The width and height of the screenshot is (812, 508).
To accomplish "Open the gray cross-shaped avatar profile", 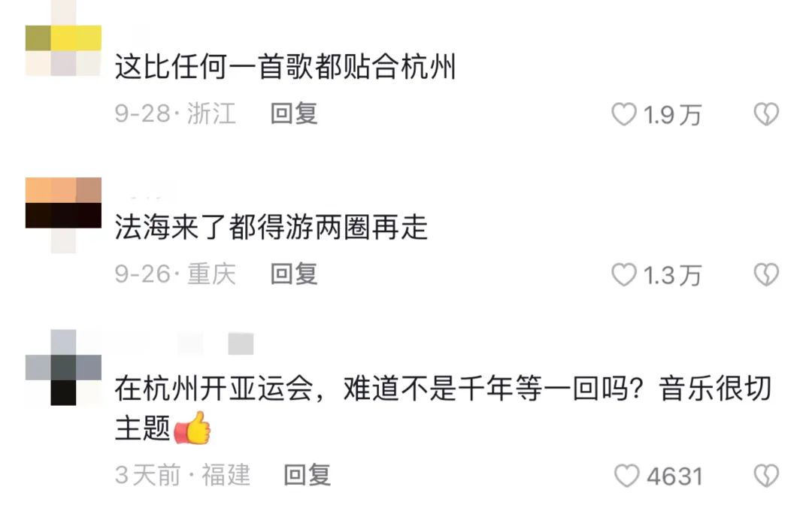I will pos(63,367).
